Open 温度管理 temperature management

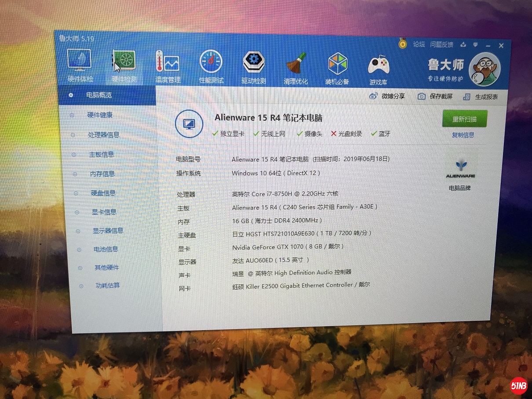coord(168,63)
